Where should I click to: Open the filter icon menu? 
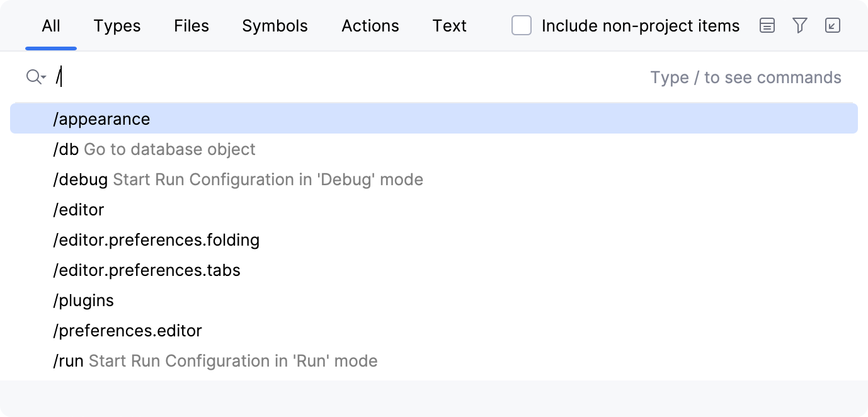tap(800, 26)
